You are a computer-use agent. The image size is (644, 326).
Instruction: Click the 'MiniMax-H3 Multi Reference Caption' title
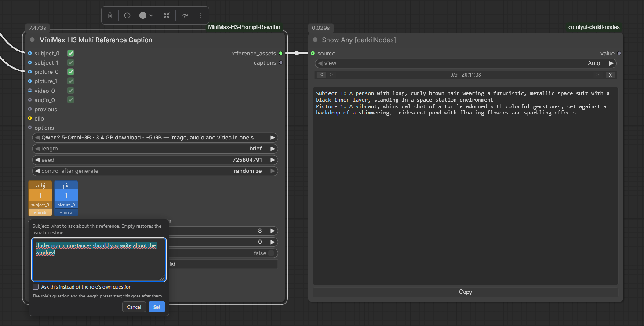coord(96,40)
